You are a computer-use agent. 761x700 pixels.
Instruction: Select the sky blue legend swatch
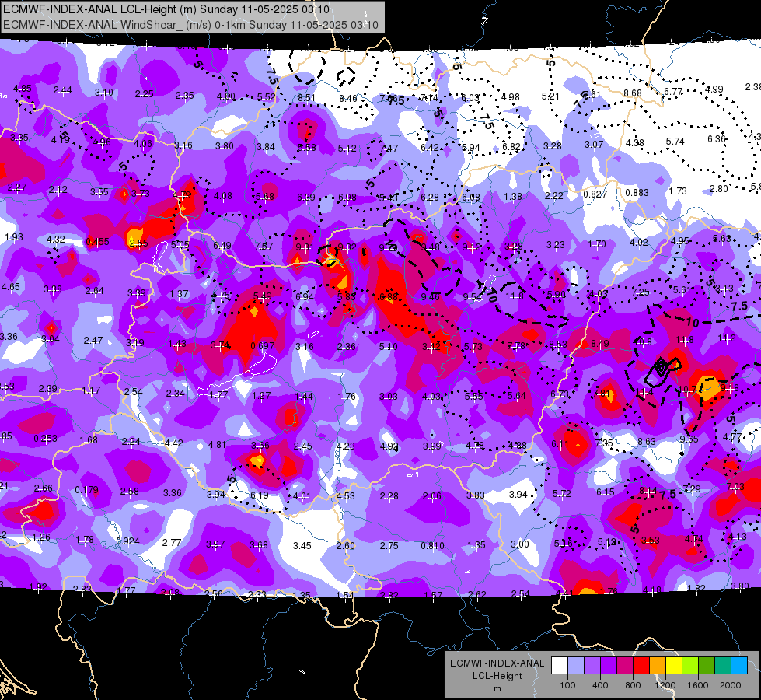pyautogui.click(x=738, y=666)
